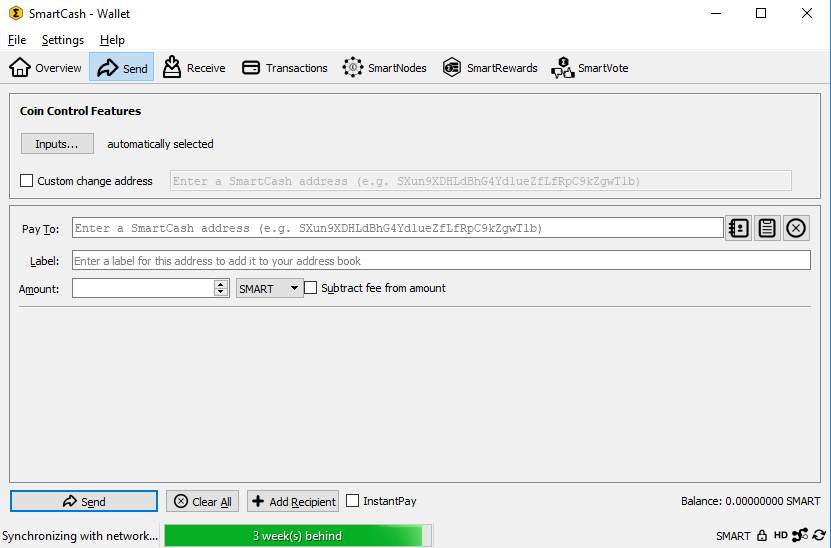
Task: Switch to the Send tab
Action: tap(122, 67)
